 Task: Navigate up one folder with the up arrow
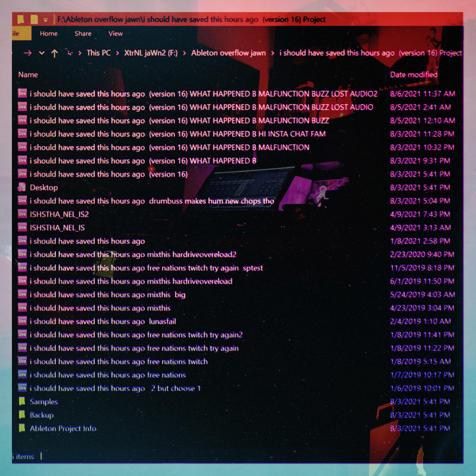[55, 53]
